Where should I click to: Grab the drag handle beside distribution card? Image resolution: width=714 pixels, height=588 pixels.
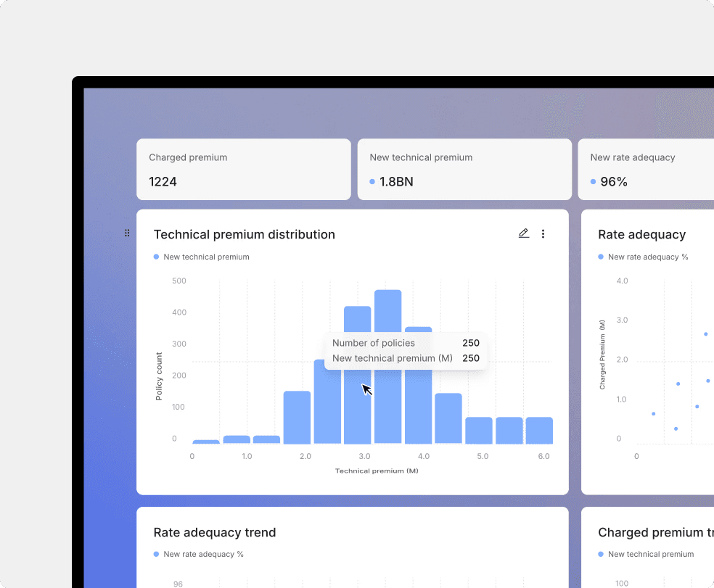point(127,233)
